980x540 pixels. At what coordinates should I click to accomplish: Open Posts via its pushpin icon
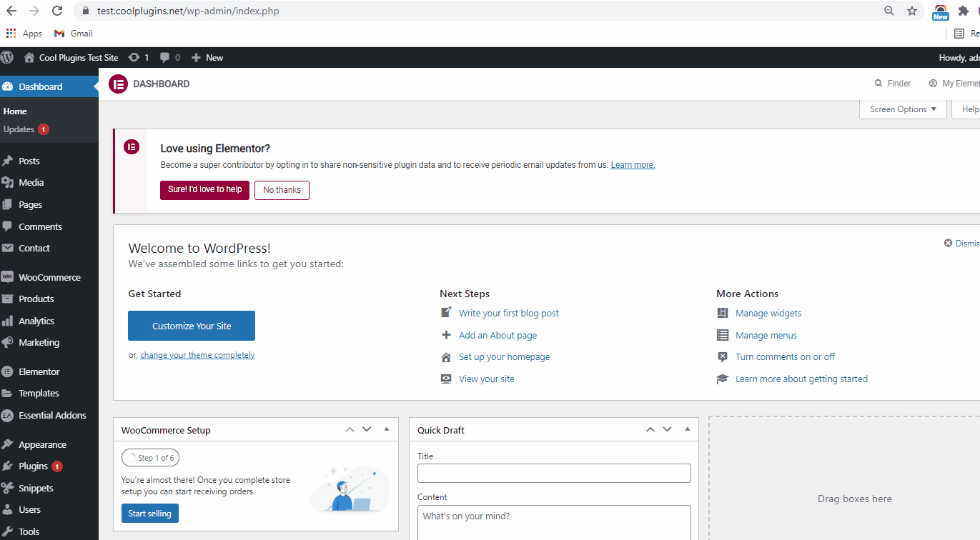(7, 161)
